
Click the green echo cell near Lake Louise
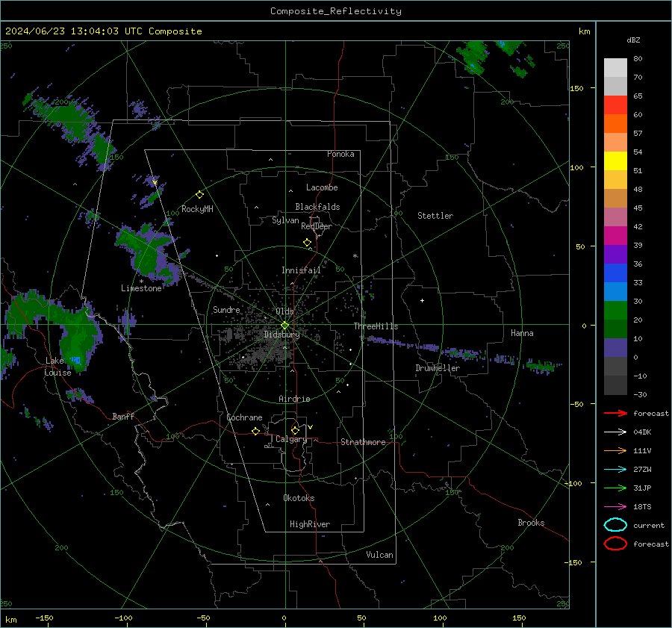(77, 339)
